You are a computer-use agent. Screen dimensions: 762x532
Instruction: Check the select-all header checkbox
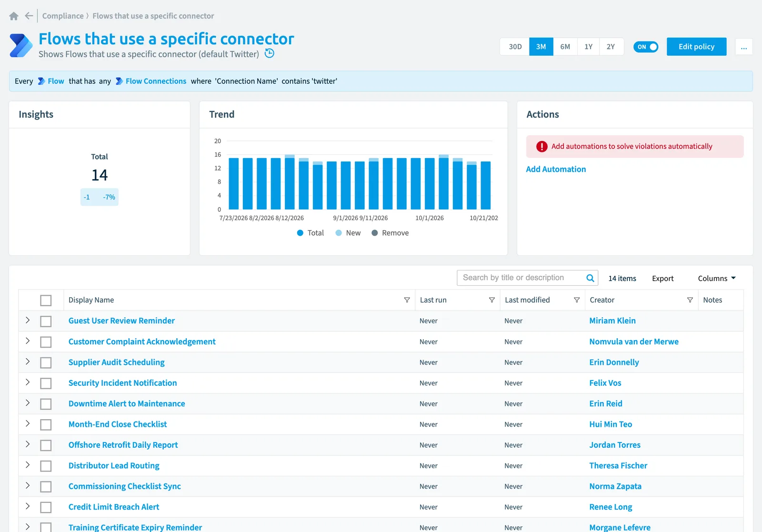46,301
